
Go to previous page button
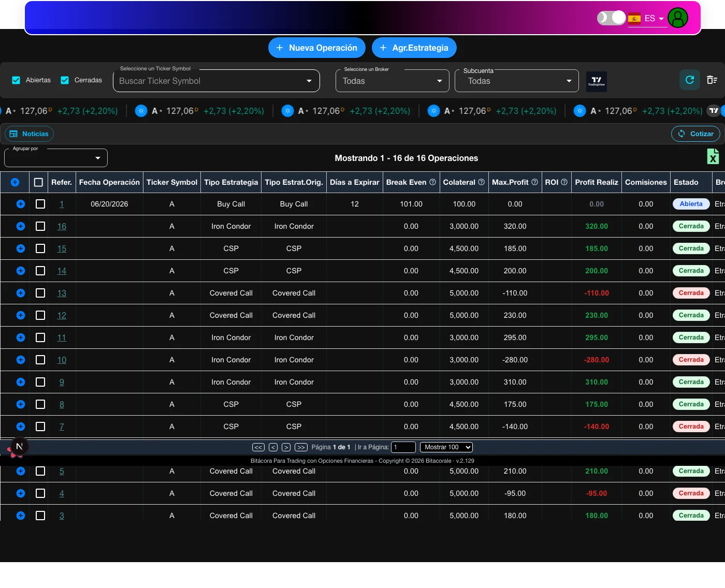pos(273,447)
